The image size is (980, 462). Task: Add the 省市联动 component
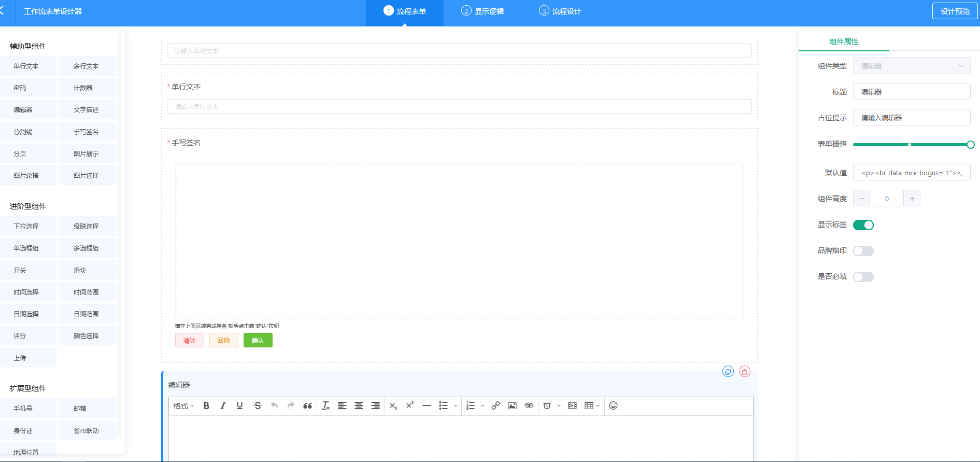click(x=88, y=431)
